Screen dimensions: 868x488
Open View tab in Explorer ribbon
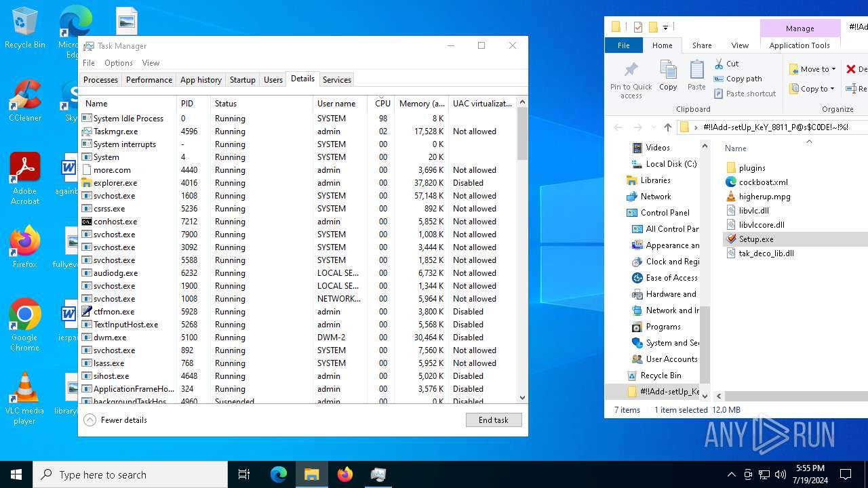pos(740,45)
